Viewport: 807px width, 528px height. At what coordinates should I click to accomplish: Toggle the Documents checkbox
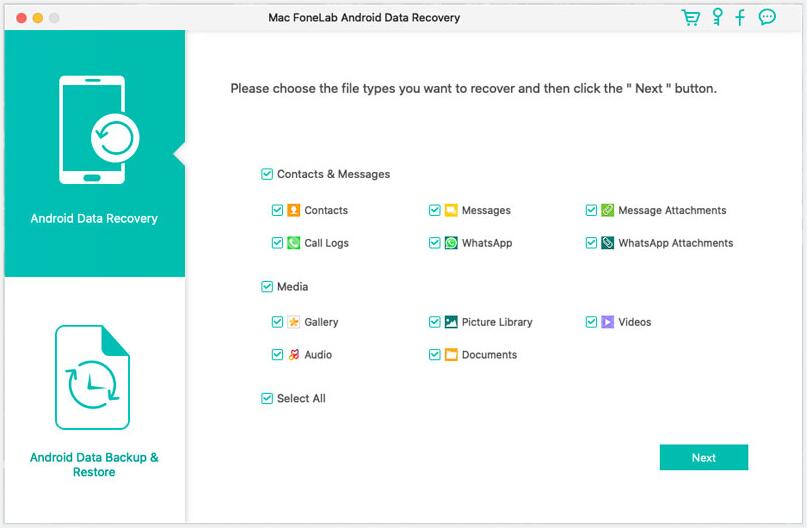coord(435,355)
